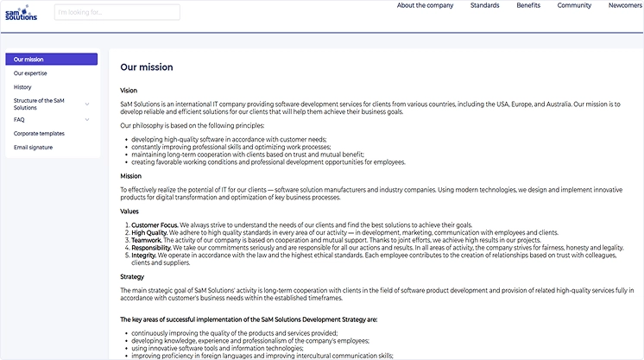Open the History sidebar item
The image size is (644, 360).
(x=22, y=87)
